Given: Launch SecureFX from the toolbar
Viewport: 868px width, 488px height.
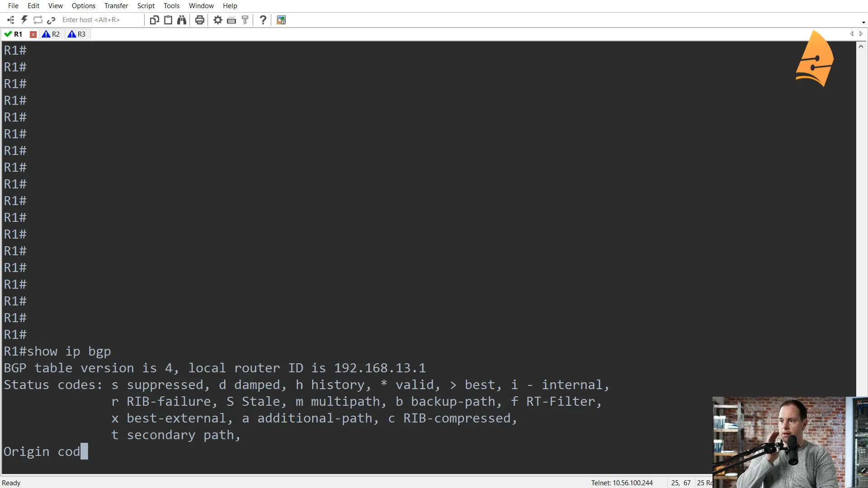Looking at the screenshot, I should pos(281,20).
